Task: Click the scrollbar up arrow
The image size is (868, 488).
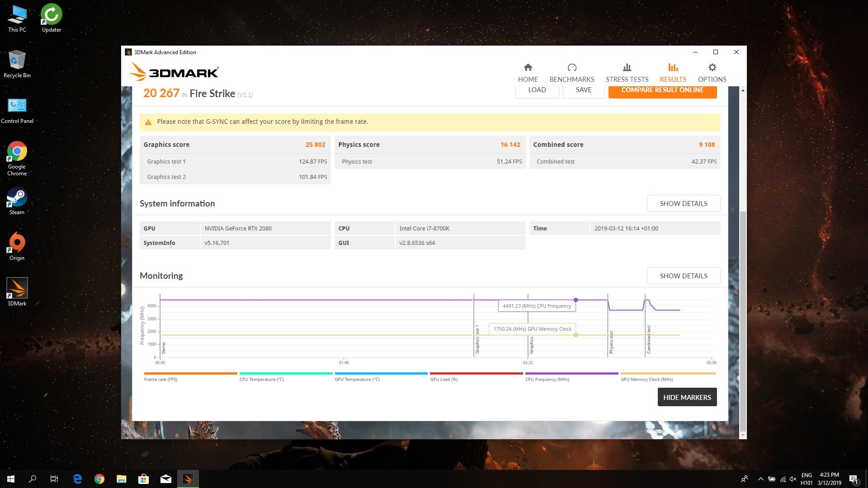Action: click(x=742, y=90)
